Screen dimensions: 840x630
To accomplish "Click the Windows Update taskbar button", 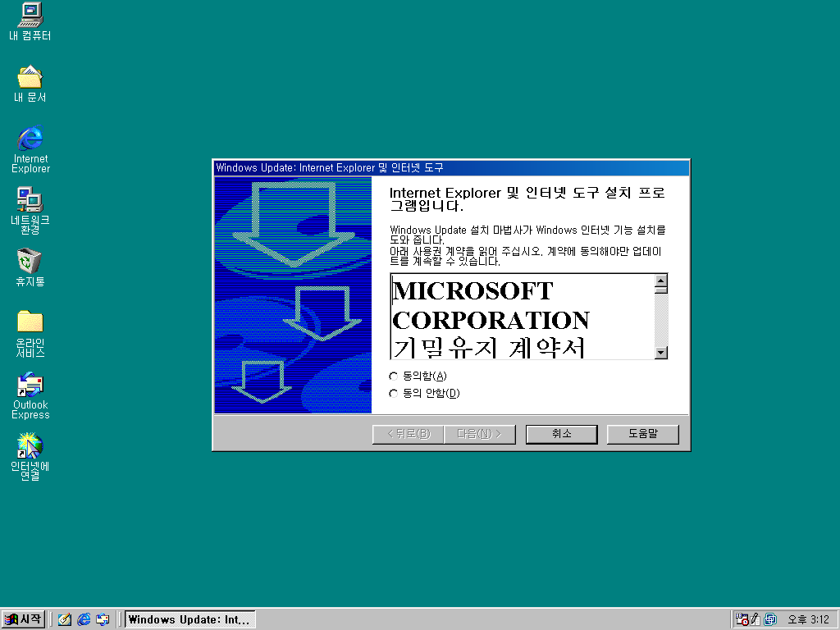I will [x=189, y=619].
